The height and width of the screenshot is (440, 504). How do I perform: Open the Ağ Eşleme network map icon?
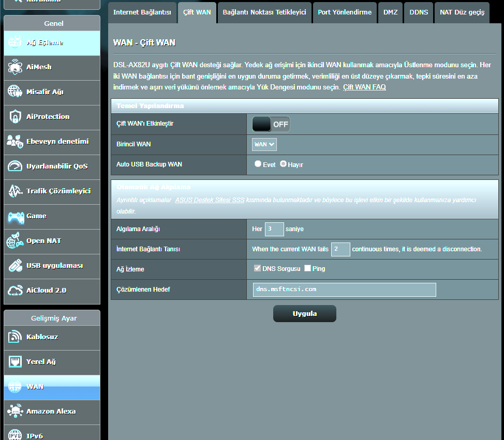(15, 42)
